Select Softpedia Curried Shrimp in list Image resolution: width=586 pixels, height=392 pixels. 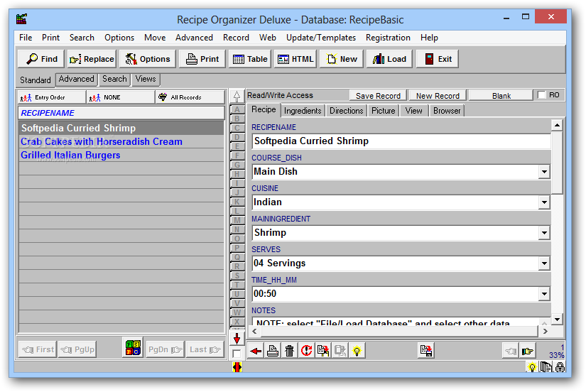point(121,128)
